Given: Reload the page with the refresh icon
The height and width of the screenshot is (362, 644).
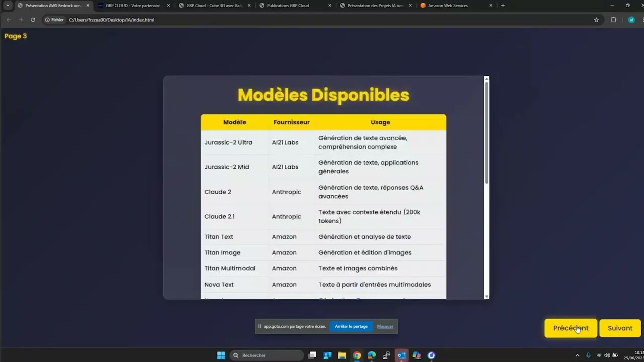Looking at the screenshot, I should (33, 20).
